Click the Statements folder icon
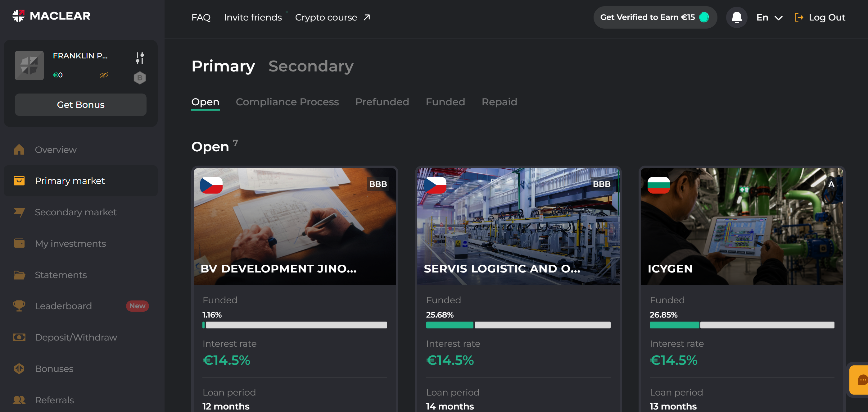 click(19, 275)
